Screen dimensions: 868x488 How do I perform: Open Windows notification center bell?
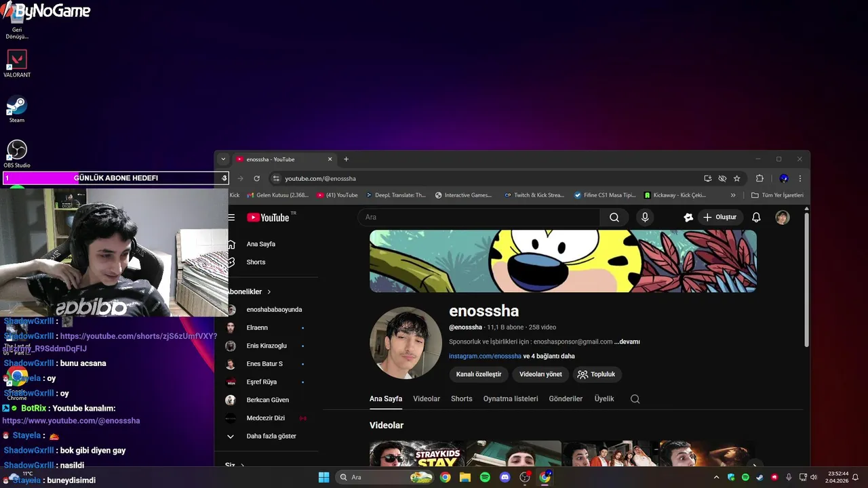[x=856, y=477]
